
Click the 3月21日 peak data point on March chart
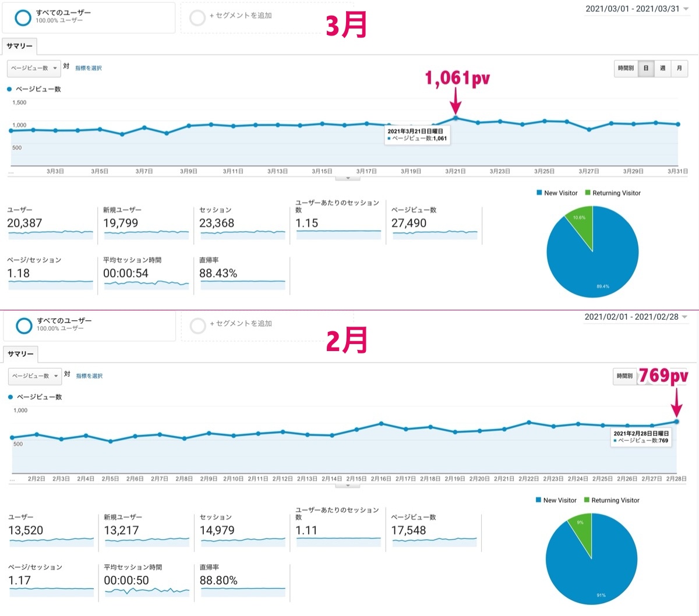pos(456,118)
